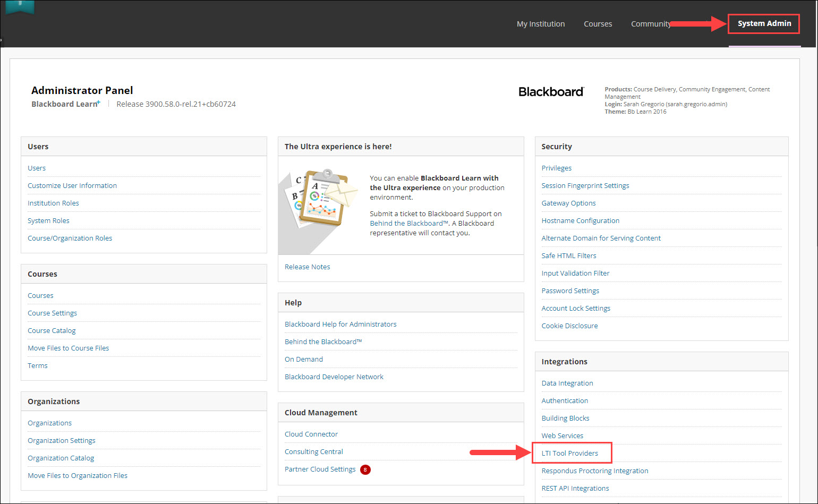This screenshot has height=504, width=818.
Task: Select Move Files to Course Files
Action: point(68,348)
